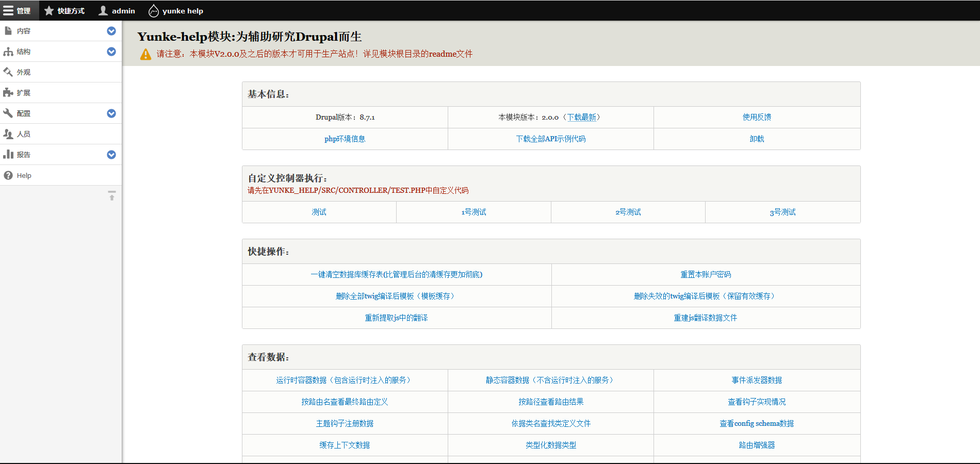Open the 管理 toolbar menu
Viewport: 980px width, 464px height.
click(x=19, y=10)
